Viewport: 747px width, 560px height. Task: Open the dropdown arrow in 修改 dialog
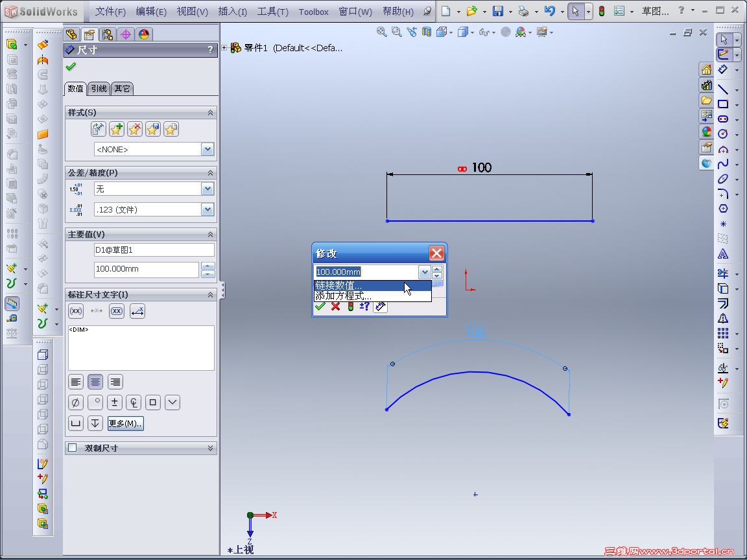(425, 272)
